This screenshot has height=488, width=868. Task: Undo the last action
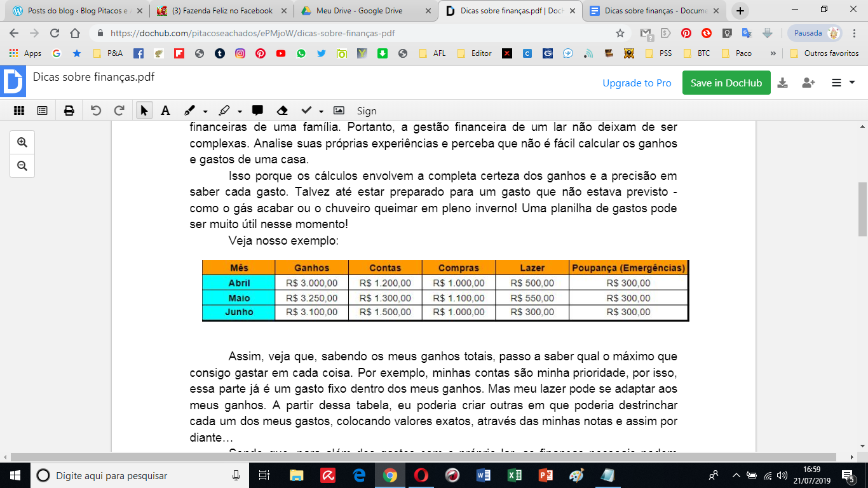96,111
